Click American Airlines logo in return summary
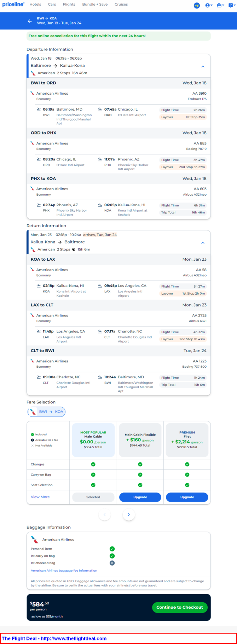 coord(33,249)
